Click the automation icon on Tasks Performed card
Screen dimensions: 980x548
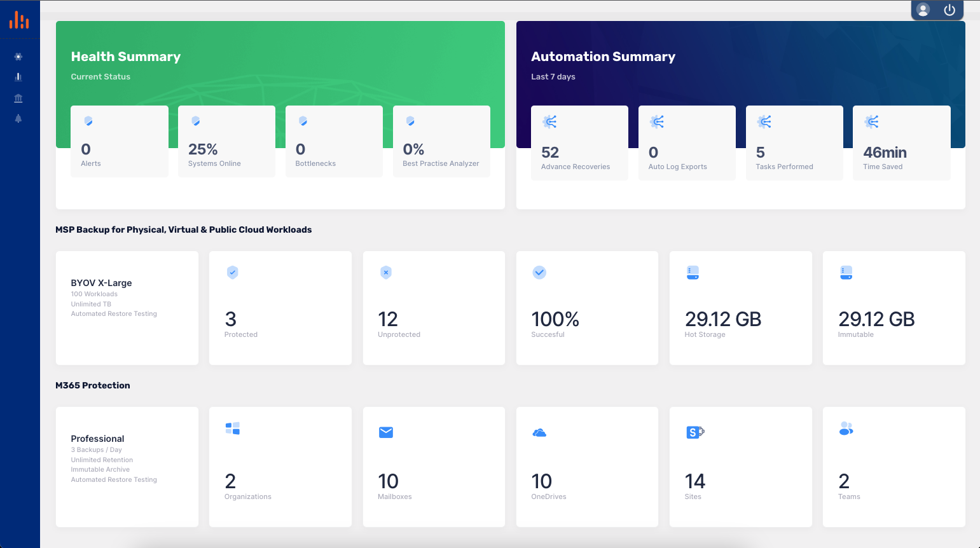[x=764, y=121]
